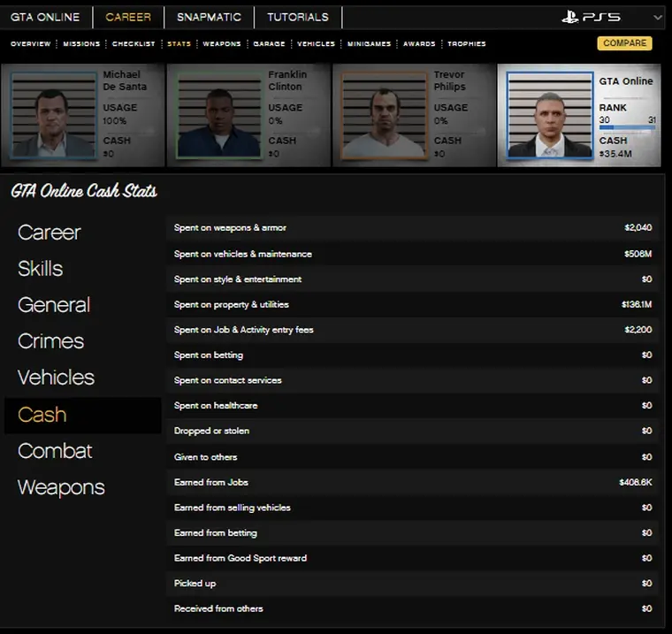
Task: Switch to the Tutorials tab
Action: [x=298, y=17]
